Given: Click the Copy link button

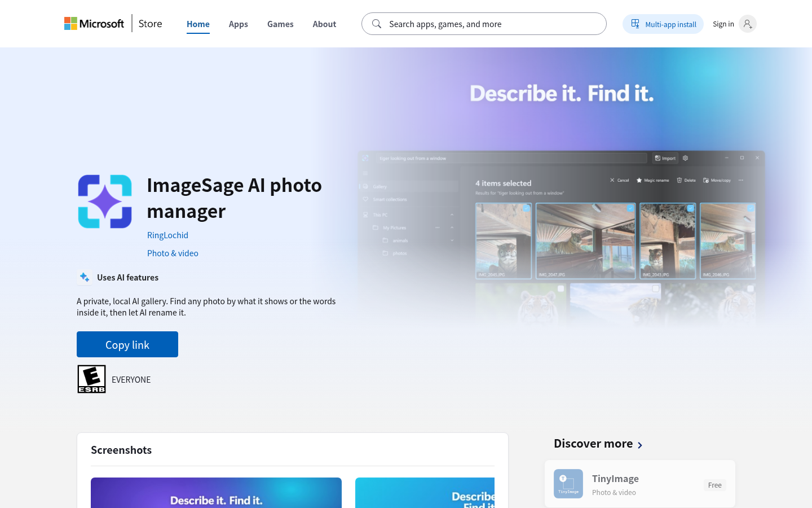Looking at the screenshot, I should (127, 344).
